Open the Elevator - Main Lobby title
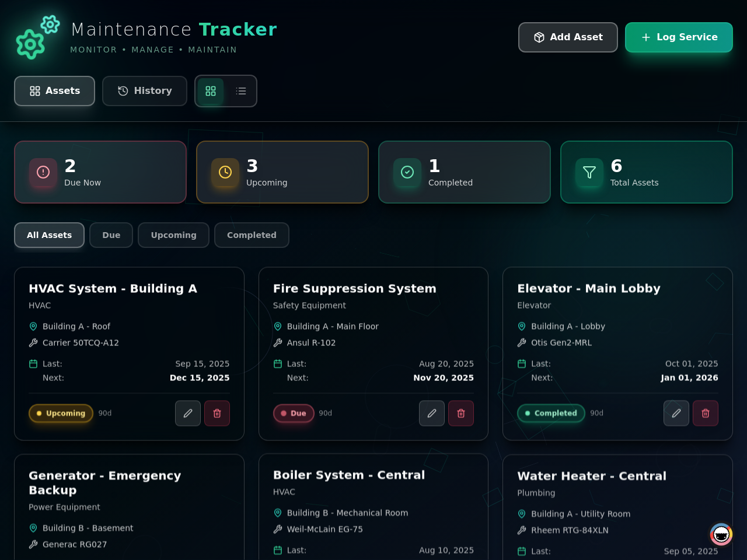747x560 pixels. (x=589, y=289)
